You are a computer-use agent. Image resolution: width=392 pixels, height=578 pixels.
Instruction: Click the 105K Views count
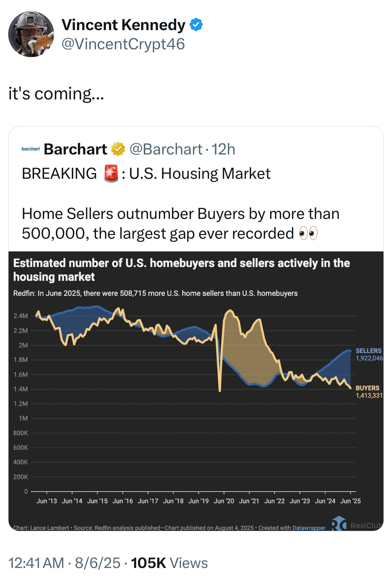[x=169, y=563]
